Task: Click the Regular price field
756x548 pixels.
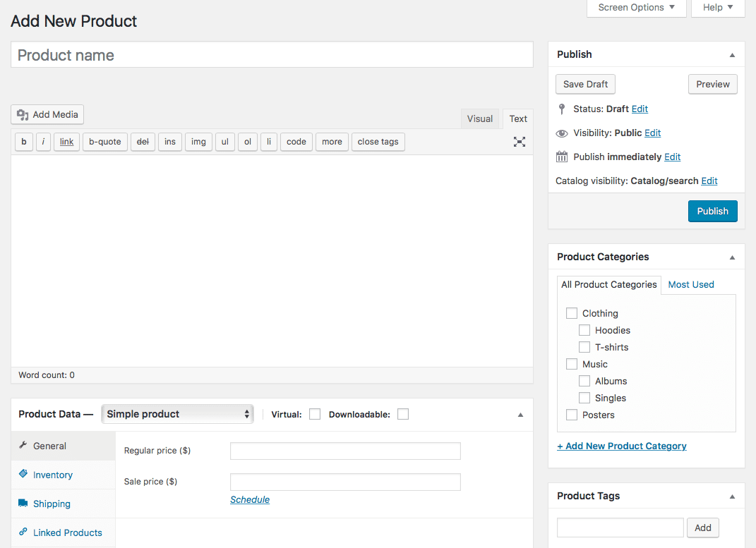Action: [x=345, y=451]
